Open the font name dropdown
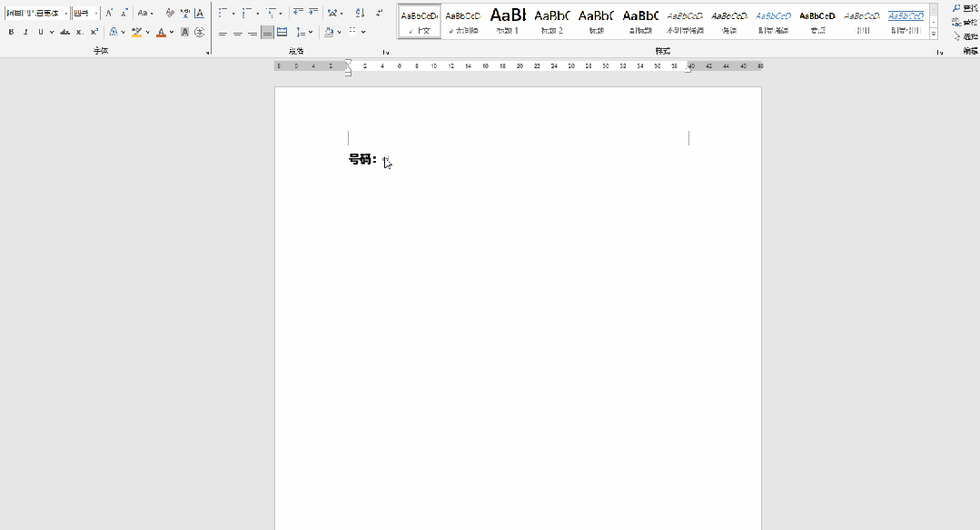Image resolution: width=980 pixels, height=530 pixels. tap(66, 14)
